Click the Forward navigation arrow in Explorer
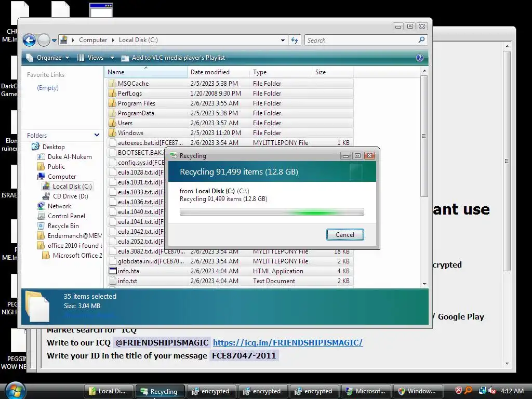532x399 pixels. coord(44,41)
